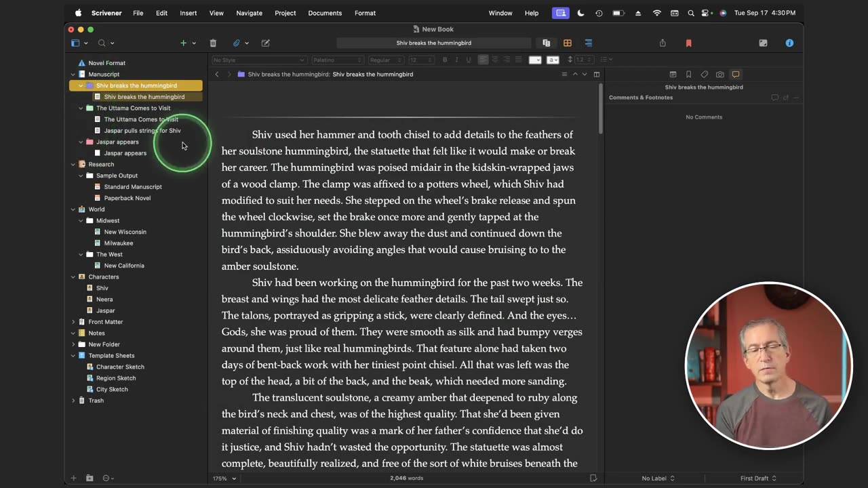868x488 pixels.
Task: Enter Composition mode icon
Action: click(763, 43)
